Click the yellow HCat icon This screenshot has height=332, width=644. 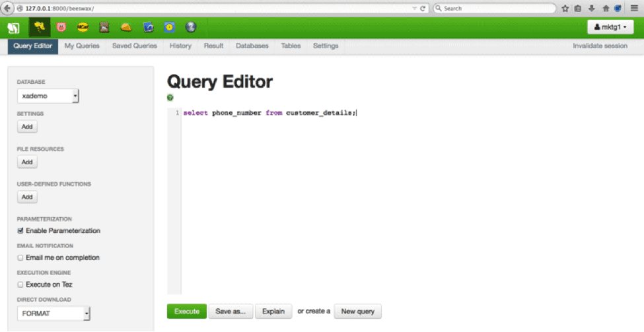pyautogui.click(x=83, y=27)
